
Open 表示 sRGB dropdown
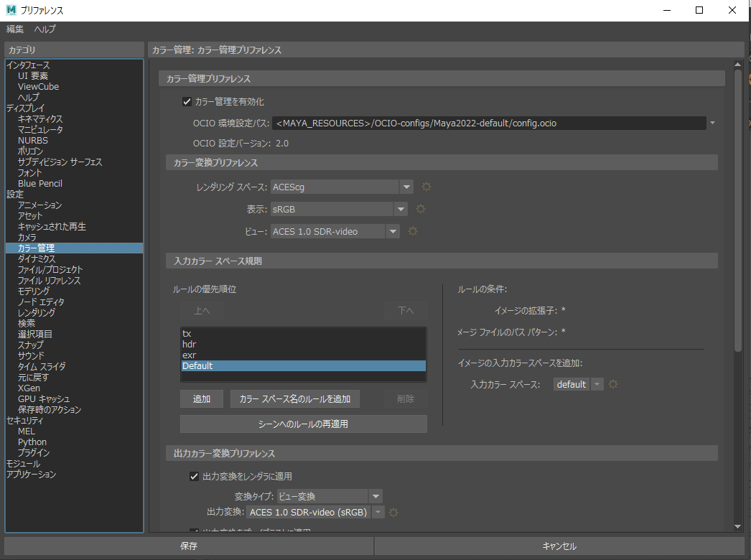click(x=401, y=210)
